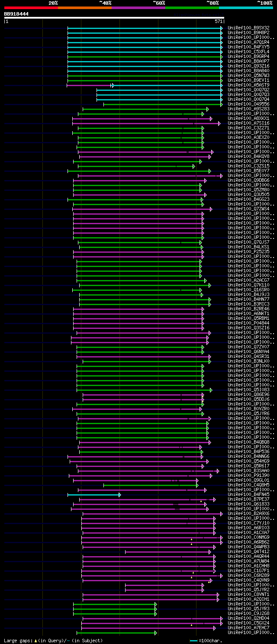Select the UniRef100_A9S283 label
The height and width of the screenshot is (644, 277).
click(248, 109)
